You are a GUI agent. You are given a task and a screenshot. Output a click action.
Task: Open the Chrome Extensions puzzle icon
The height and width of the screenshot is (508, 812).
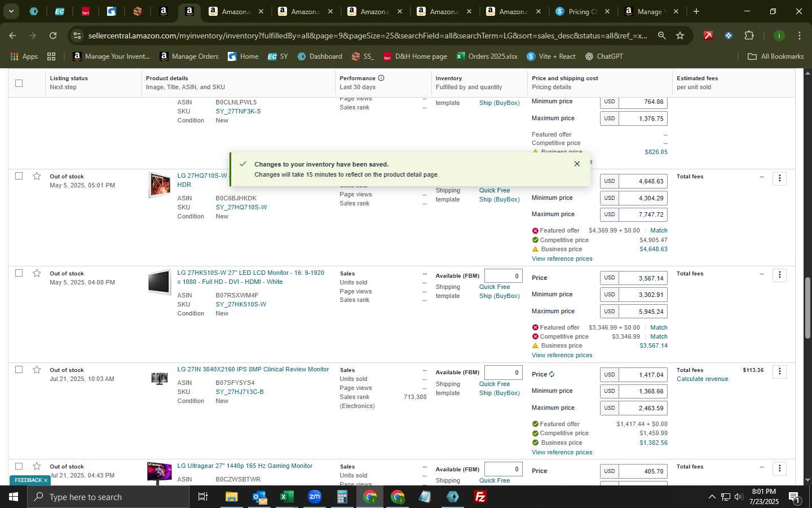pos(749,36)
